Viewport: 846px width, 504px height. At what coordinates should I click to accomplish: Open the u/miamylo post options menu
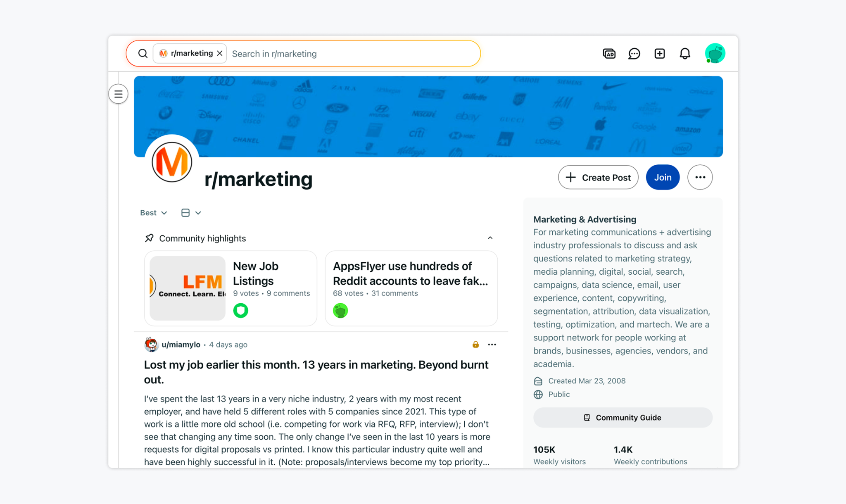[x=492, y=345]
